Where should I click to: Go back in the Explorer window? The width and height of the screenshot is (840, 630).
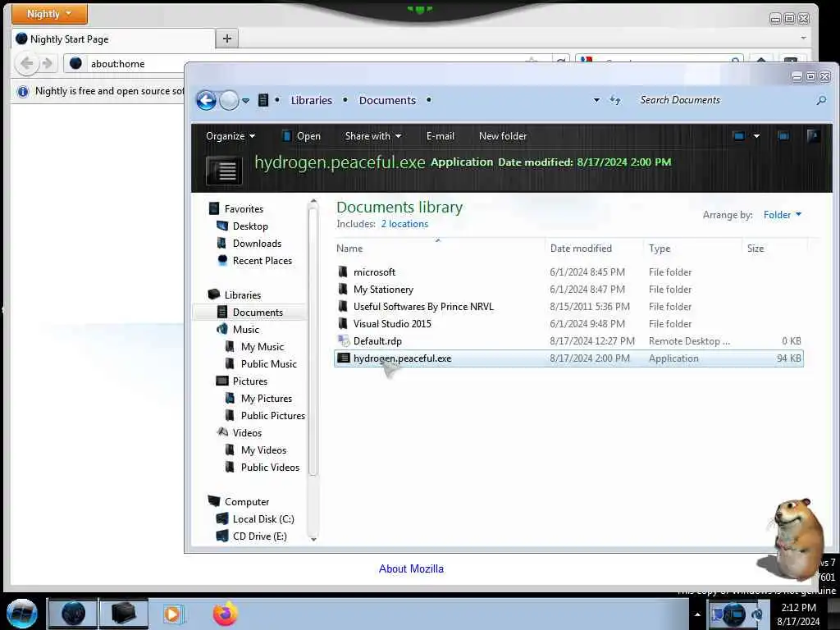click(206, 100)
